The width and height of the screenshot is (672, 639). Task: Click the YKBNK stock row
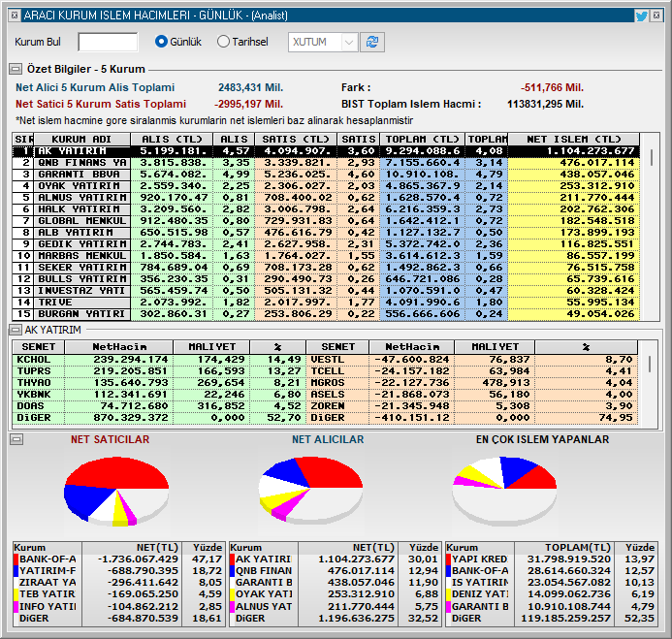159,395
